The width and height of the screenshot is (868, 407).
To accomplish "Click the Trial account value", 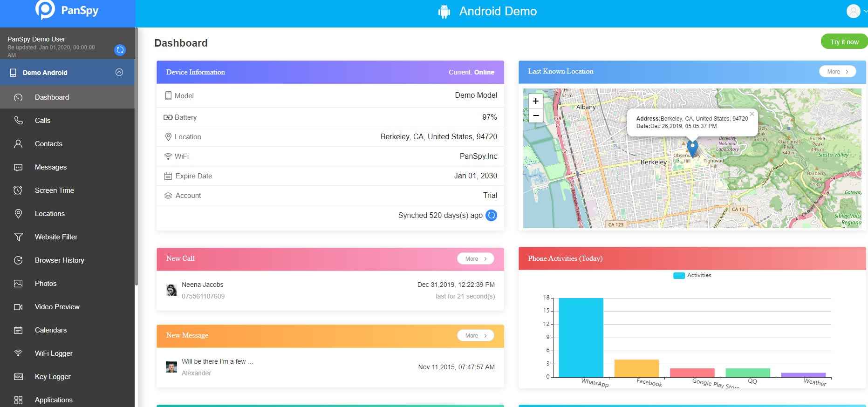I will (x=490, y=195).
